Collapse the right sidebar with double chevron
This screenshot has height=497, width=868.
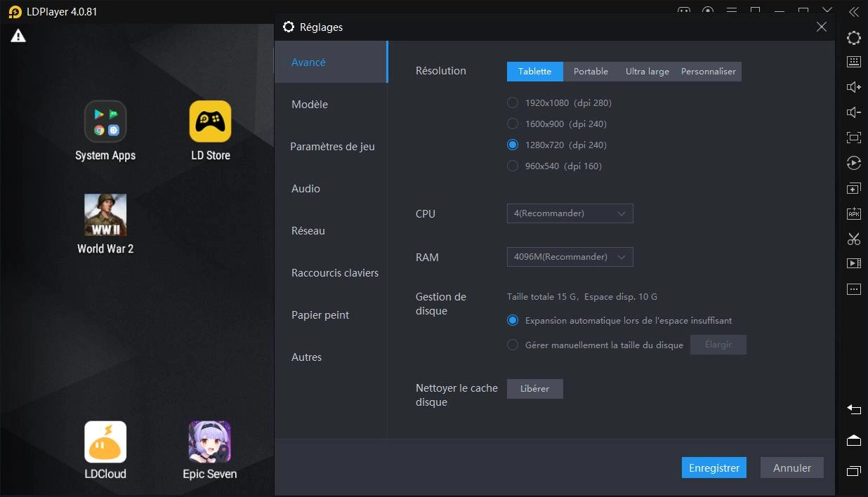click(854, 12)
